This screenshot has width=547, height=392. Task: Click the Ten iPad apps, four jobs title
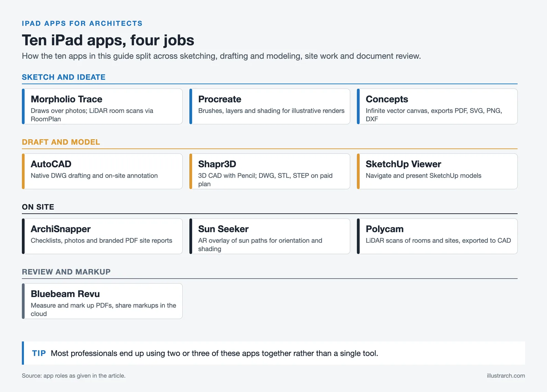point(108,40)
